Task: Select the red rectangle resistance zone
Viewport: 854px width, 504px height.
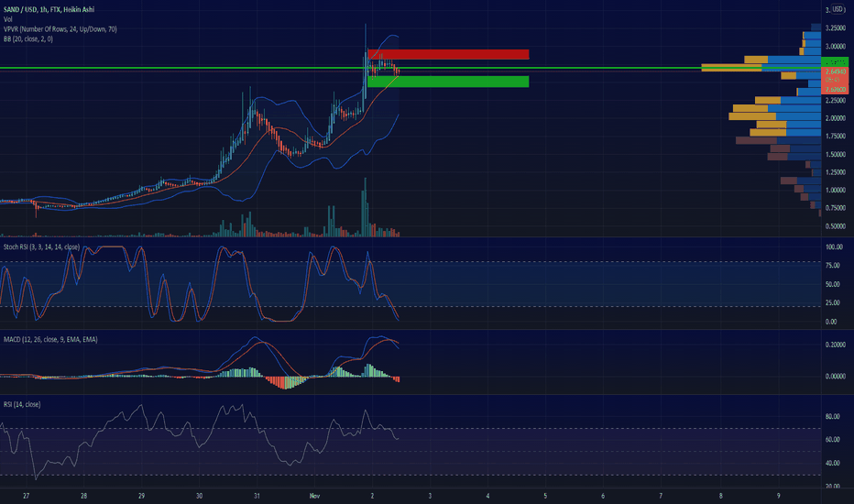Action: tap(448, 54)
